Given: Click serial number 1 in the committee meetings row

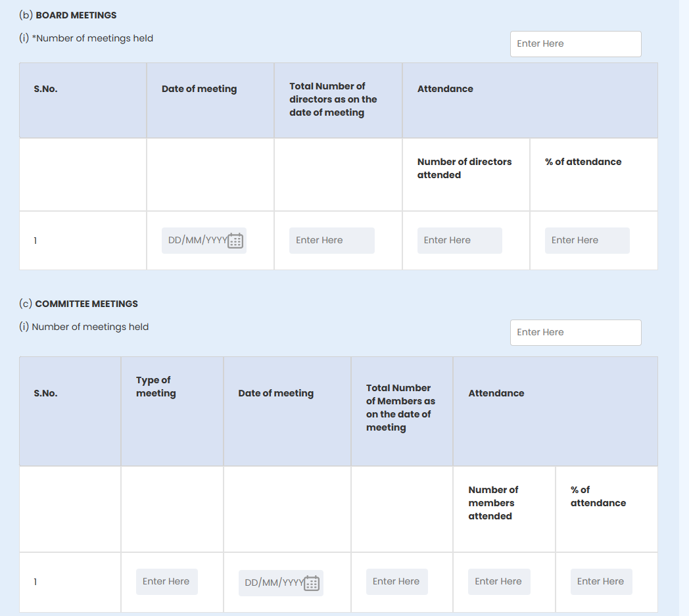Looking at the screenshot, I should click(36, 582).
